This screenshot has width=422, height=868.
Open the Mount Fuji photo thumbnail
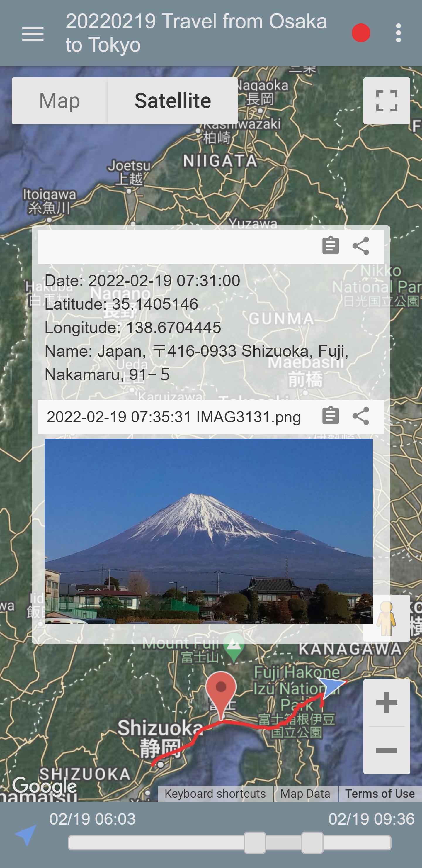click(208, 531)
